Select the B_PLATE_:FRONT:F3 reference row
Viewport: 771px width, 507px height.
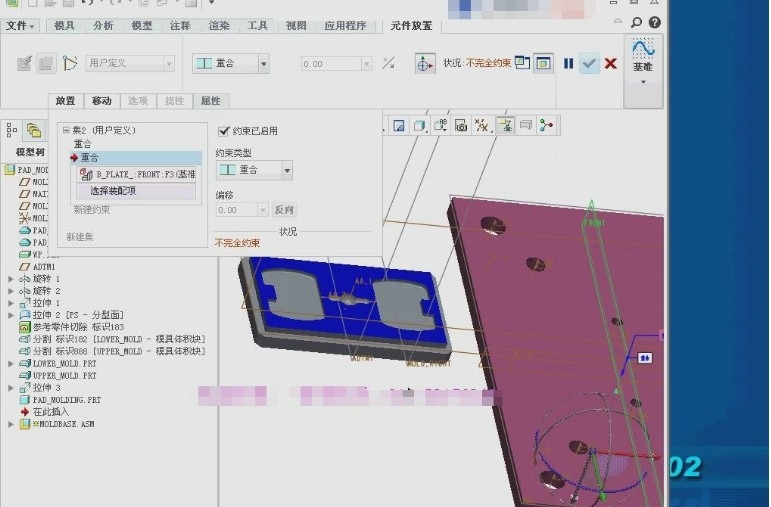[137, 174]
